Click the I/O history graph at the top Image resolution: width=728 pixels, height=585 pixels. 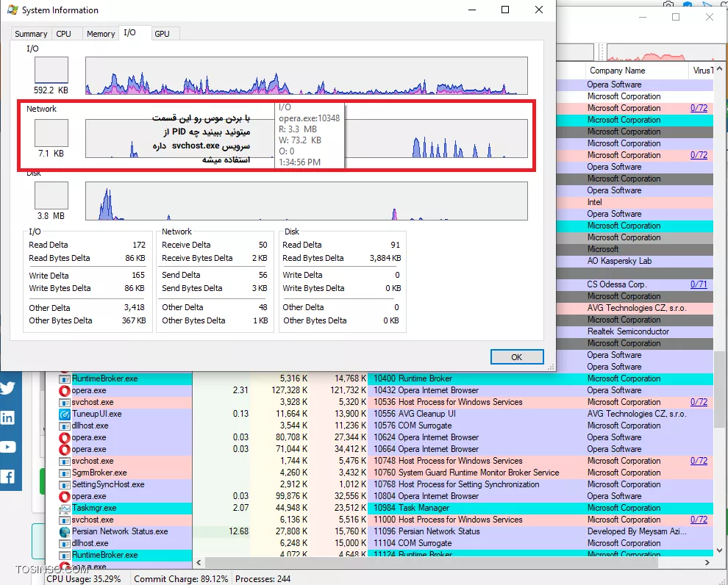307,76
